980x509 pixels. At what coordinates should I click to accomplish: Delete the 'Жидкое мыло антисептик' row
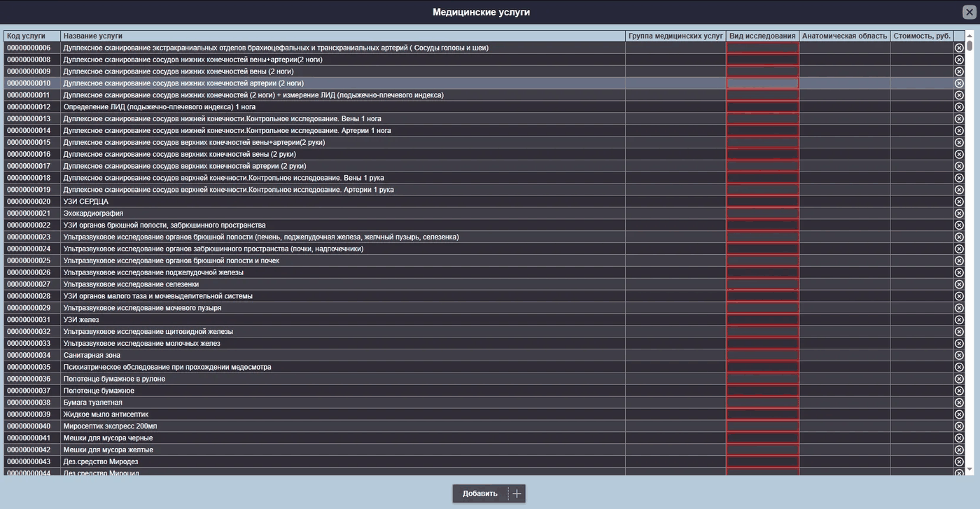959,414
